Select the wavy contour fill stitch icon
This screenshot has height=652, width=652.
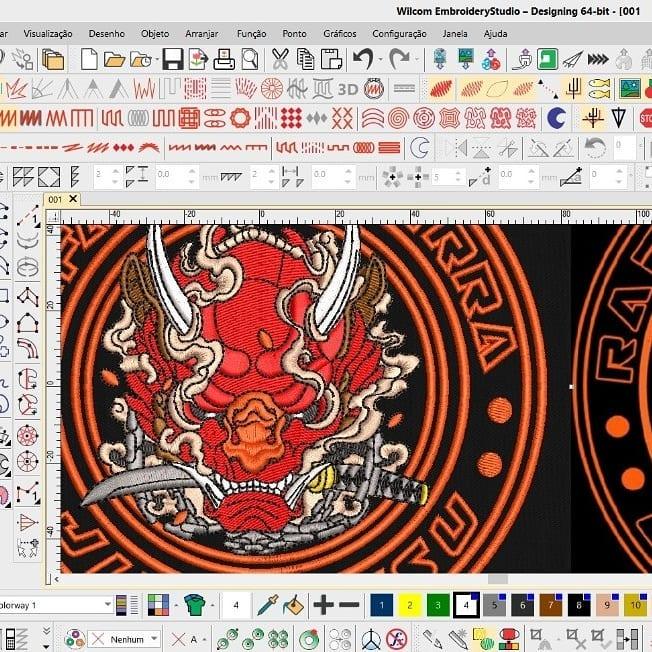372,118
